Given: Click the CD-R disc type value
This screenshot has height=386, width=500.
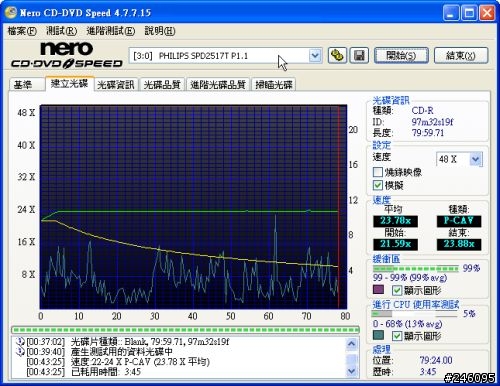Looking at the screenshot, I should pos(422,110).
